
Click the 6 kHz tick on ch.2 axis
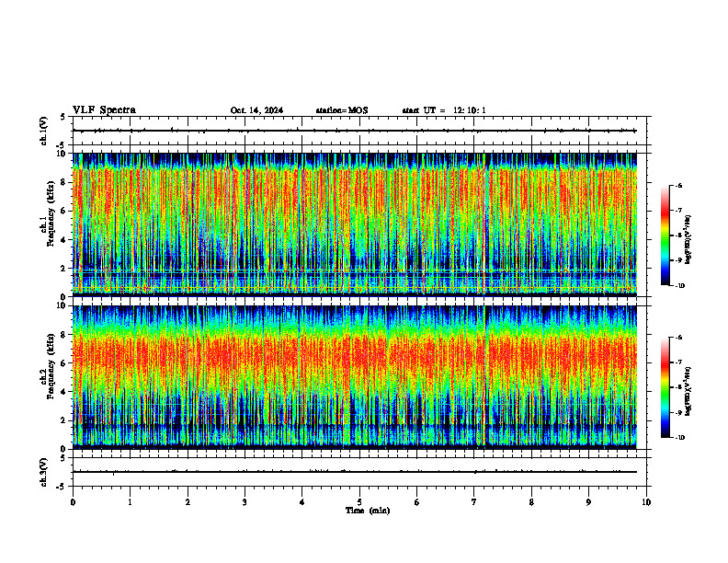[63, 363]
